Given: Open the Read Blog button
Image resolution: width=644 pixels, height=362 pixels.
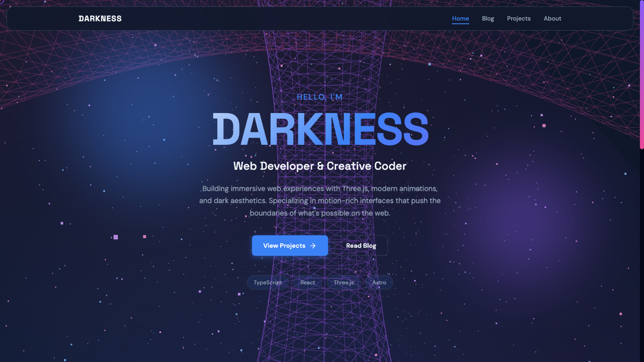Looking at the screenshot, I should point(361,245).
